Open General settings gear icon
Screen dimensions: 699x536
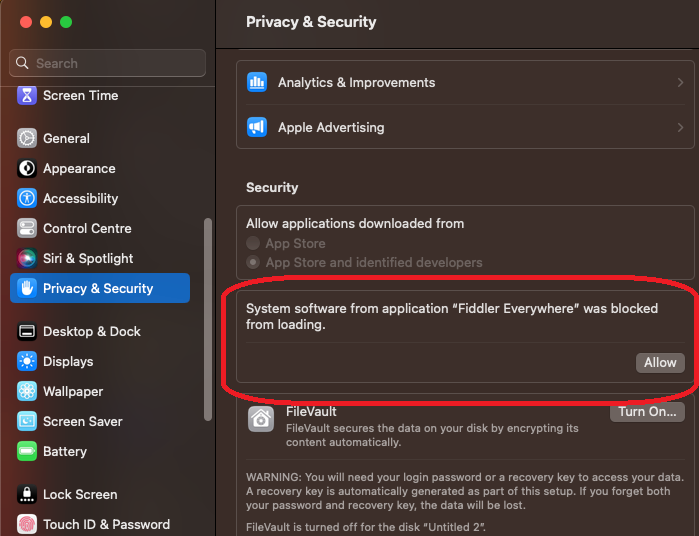27,139
